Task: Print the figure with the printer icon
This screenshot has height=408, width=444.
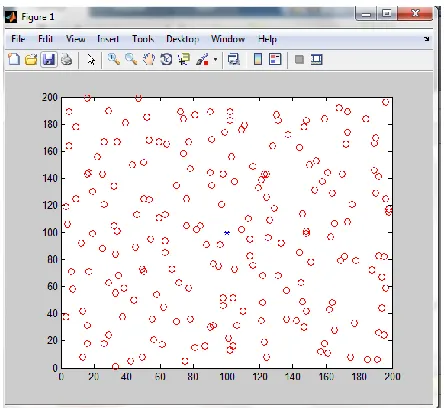Action: pyautogui.click(x=66, y=60)
